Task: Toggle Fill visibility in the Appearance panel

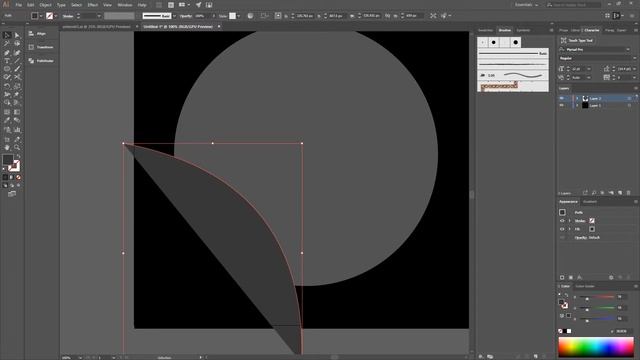Action: click(562, 229)
